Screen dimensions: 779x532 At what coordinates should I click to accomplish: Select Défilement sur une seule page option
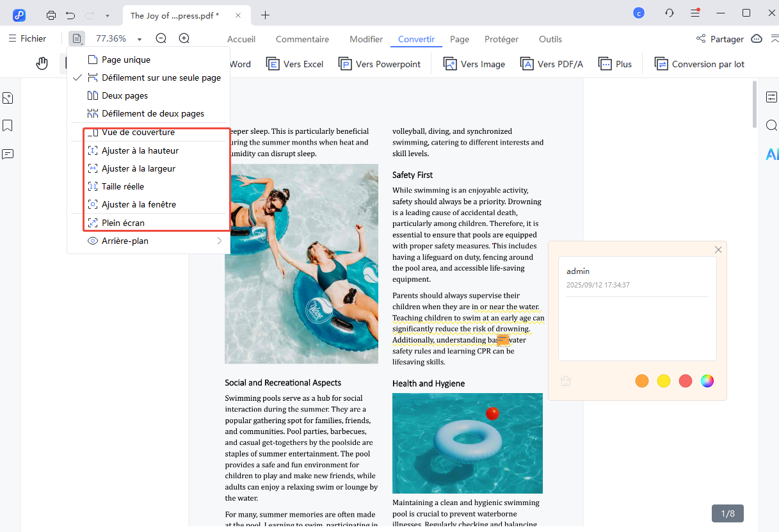coord(161,77)
